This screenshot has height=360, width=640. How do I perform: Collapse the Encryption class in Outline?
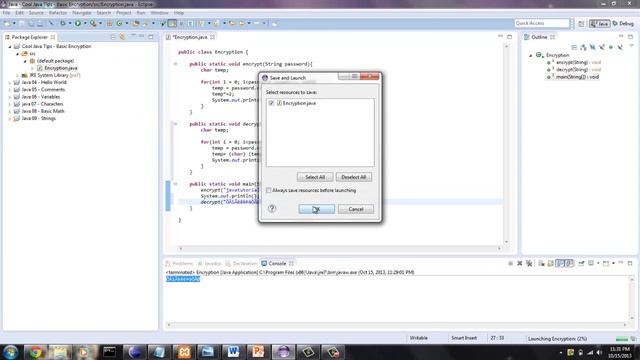pyautogui.click(x=531, y=55)
